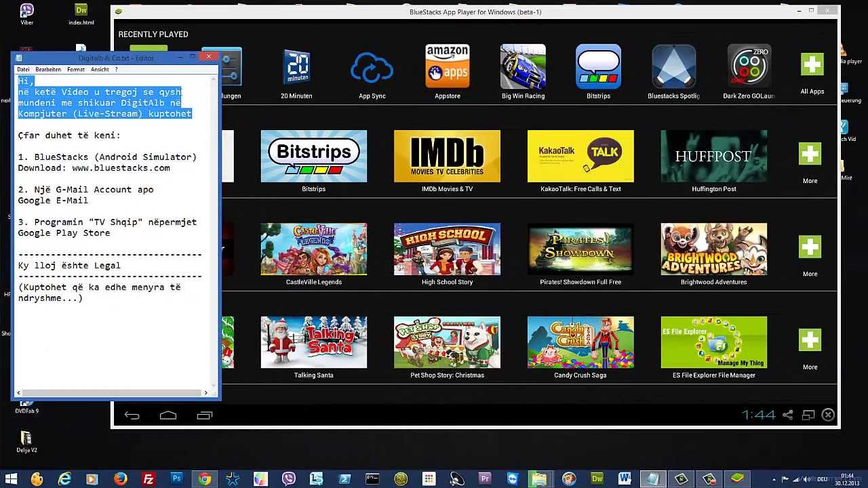Viewport: 868px width, 488px height.
Task: Open the Huffington Post tile
Action: tap(714, 156)
